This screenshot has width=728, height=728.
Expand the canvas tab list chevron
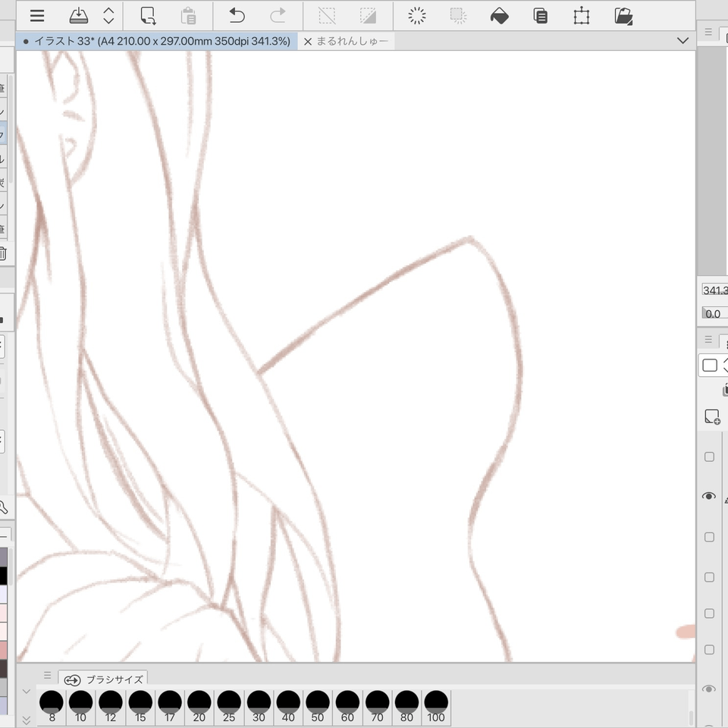[x=682, y=41]
